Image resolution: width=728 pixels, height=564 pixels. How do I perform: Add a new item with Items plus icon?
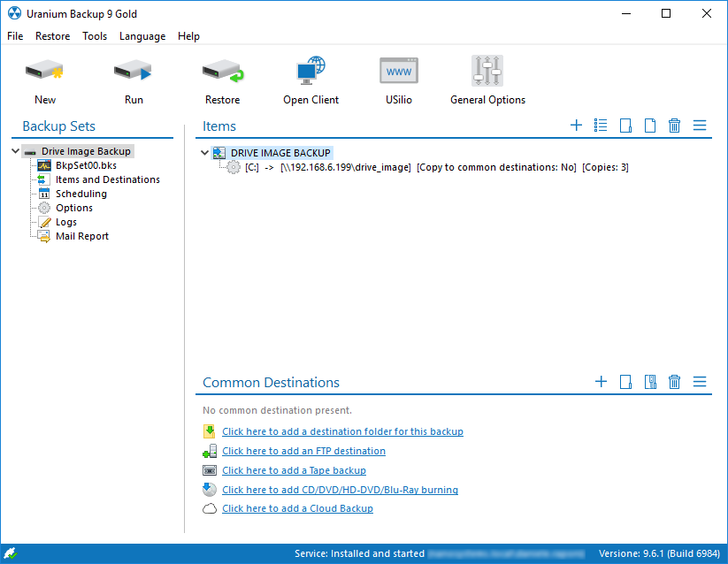pyautogui.click(x=576, y=126)
